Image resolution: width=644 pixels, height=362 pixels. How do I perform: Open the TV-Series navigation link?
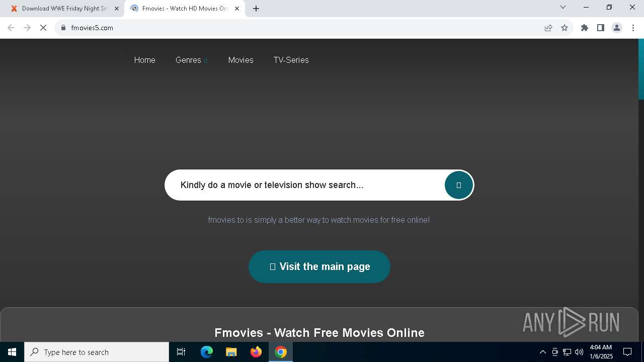coord(291,60)
